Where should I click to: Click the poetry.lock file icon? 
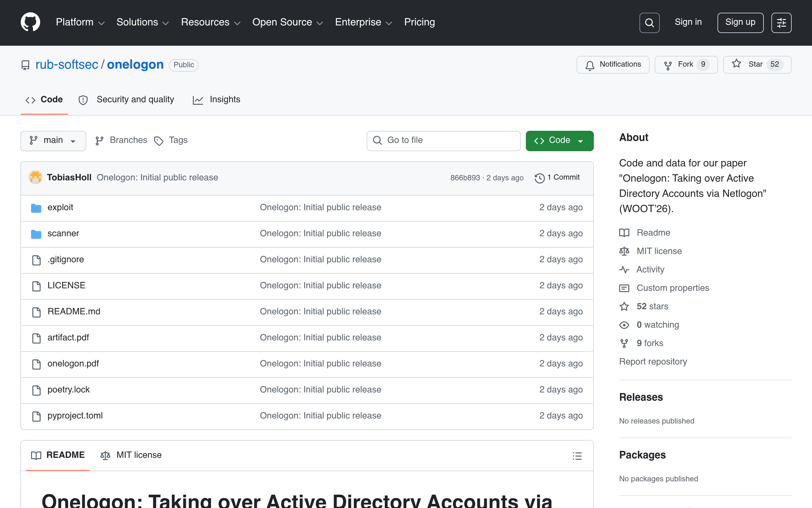tap(36, 390)
